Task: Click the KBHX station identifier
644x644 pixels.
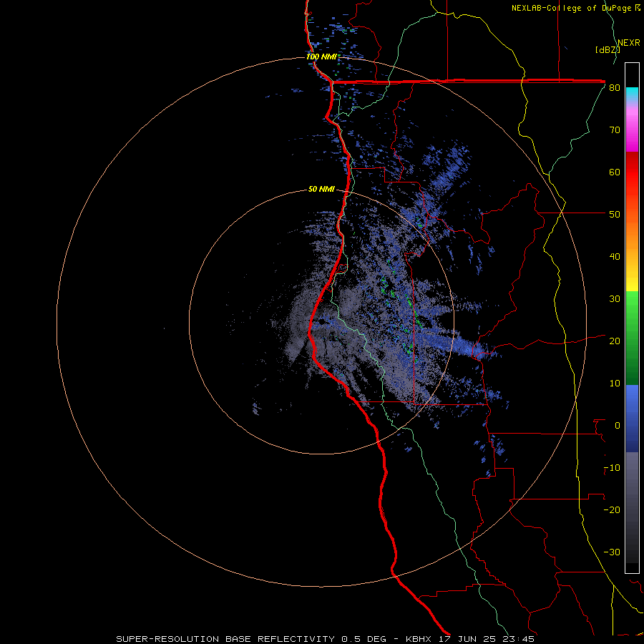Action: pyautogui.click(x=419, y=639)
